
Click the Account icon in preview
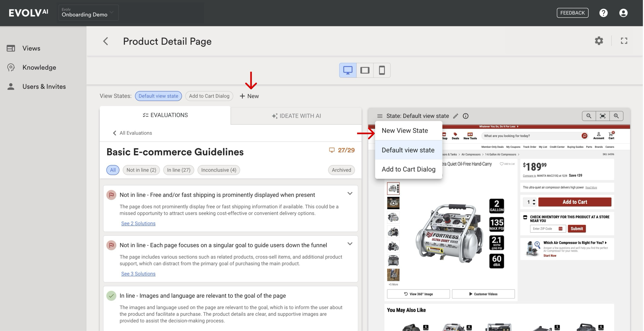[599, 136]
